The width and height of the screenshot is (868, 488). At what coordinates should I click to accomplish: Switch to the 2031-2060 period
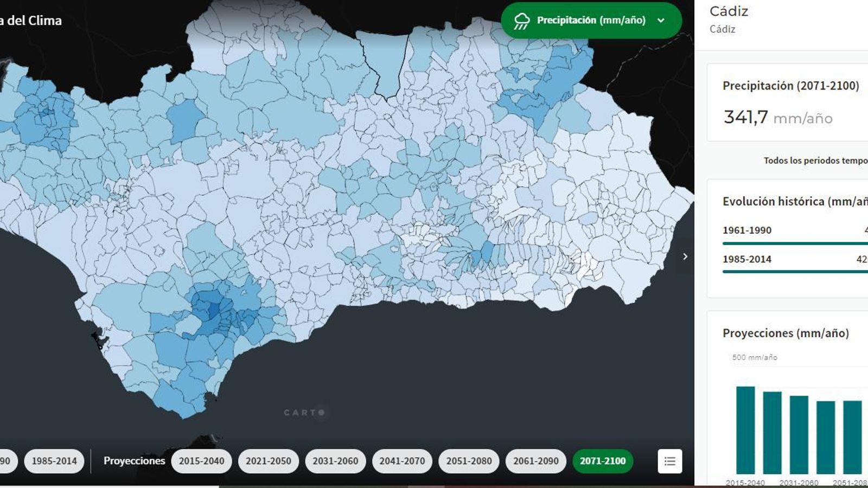tap(336, 461)
